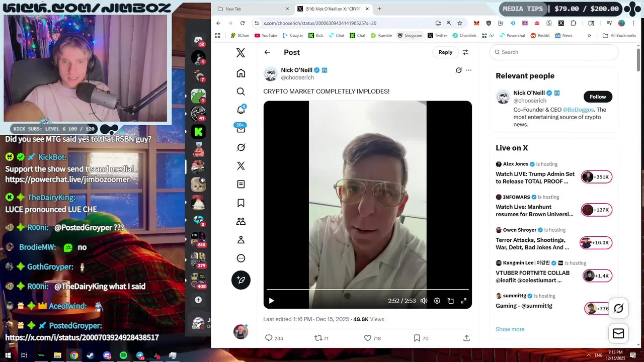This screenshot has width=644, height=362.
Task: Open the ENG language selector in tray
Action: coord(599,355)
